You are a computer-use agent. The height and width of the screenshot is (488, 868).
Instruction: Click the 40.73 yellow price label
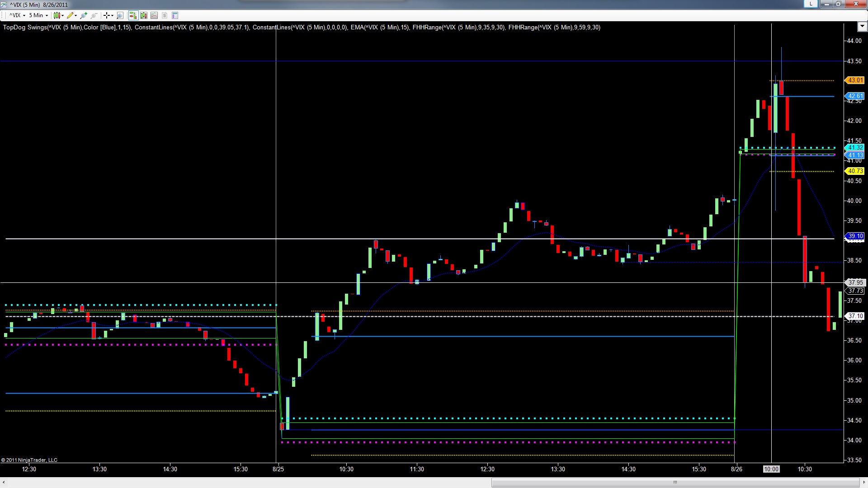click(x=854, y=171)
